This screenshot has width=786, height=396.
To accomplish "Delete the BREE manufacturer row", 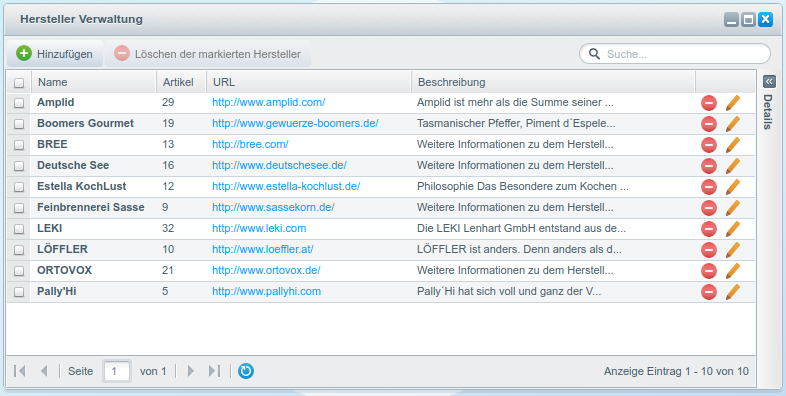I will pyautogui.click(x=709, y=145).
